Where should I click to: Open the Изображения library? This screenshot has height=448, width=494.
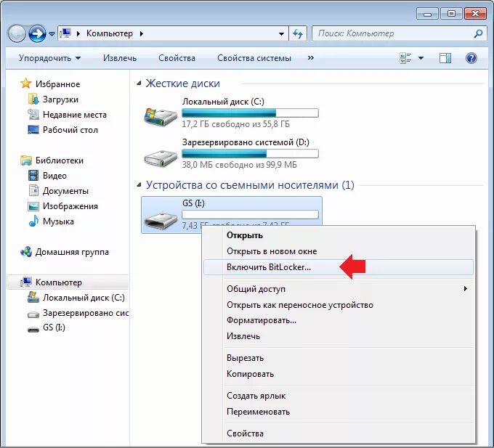click(x=70, y=206)
